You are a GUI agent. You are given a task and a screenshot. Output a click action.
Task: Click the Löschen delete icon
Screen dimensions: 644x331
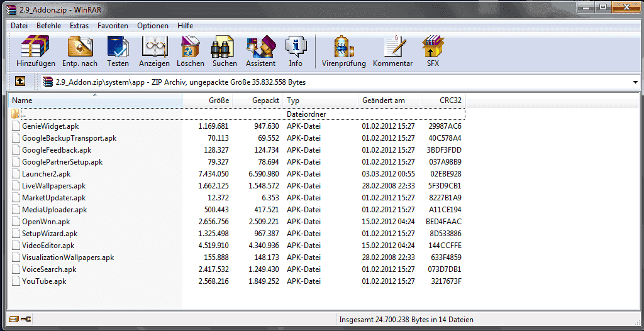coord(191,52)
